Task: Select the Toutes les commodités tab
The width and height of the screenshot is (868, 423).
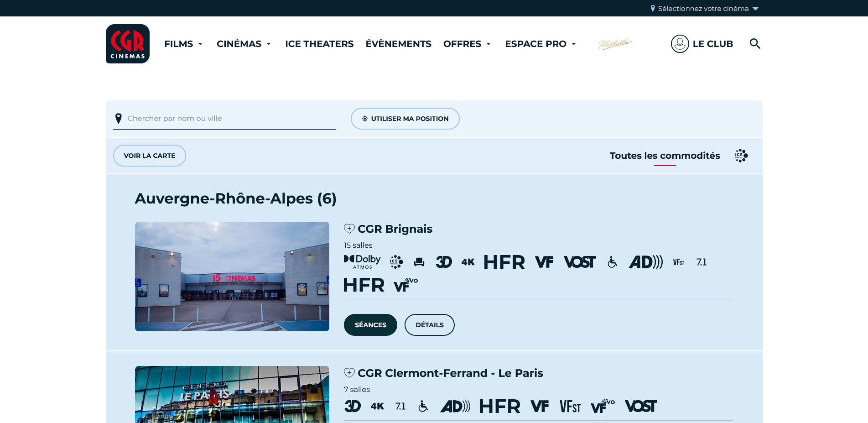Action: [665, 156]
